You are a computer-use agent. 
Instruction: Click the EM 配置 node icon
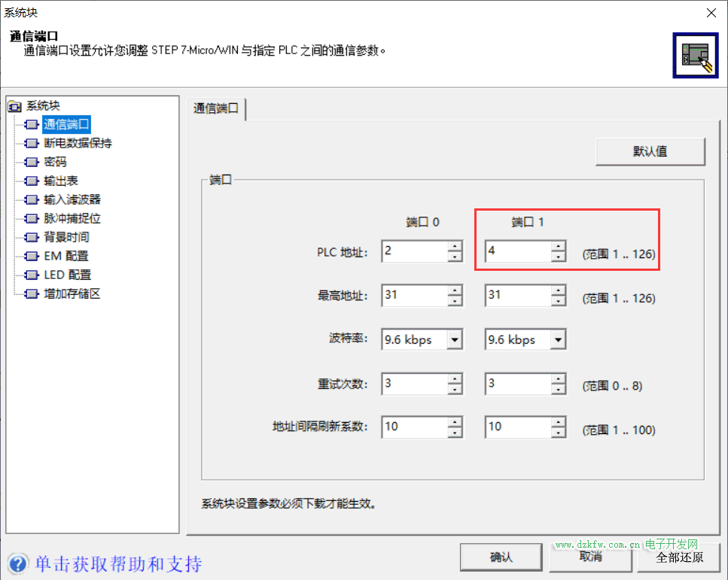tap(32, 257)
